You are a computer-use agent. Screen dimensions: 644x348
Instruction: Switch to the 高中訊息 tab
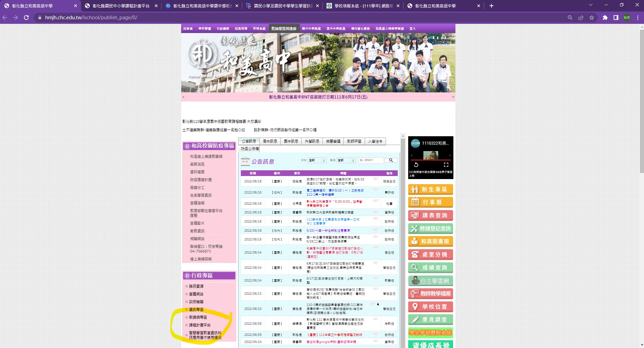tap(271, 141)
